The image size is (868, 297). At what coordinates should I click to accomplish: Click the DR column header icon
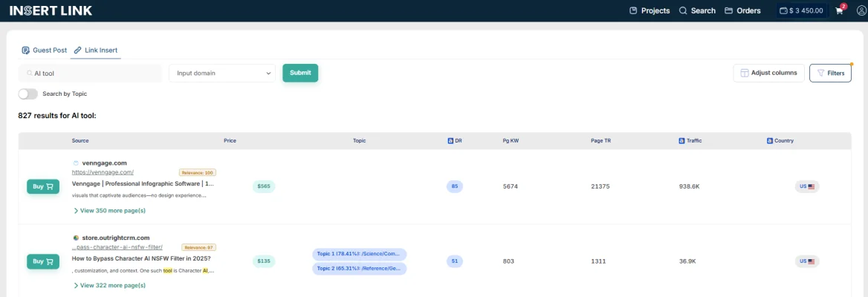click(x=450, y=140)
